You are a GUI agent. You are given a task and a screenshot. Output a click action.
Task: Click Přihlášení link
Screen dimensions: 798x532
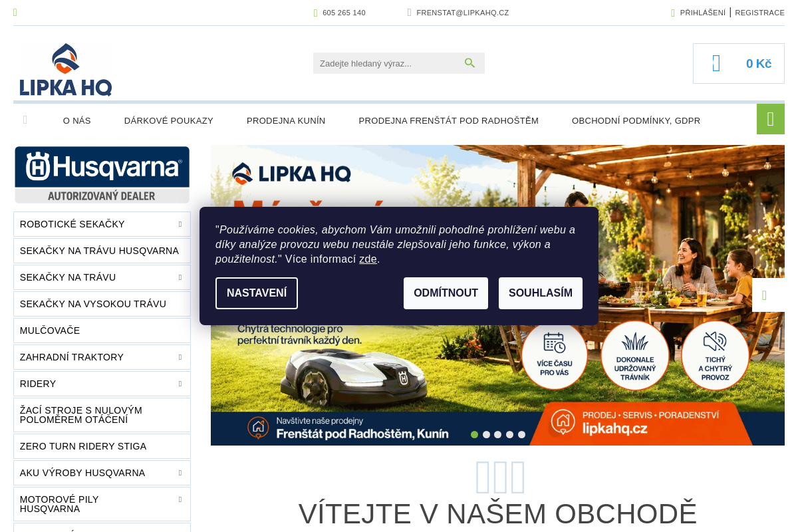[x=703, y=13]
